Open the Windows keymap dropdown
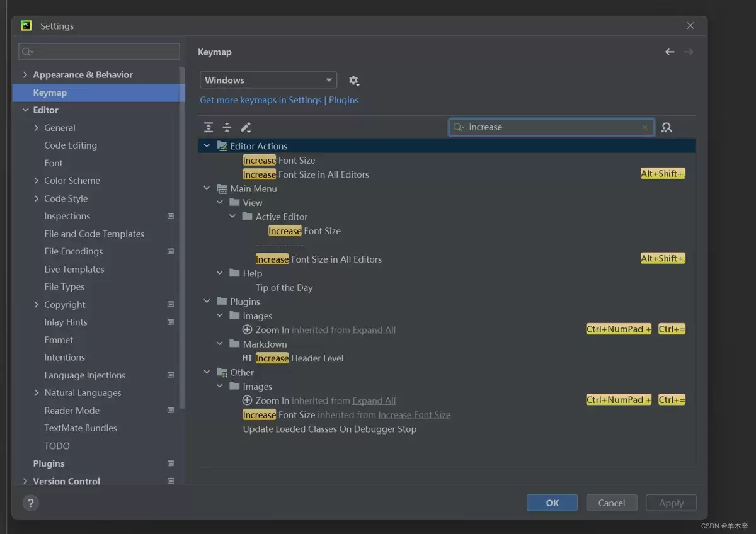Screen dimensions: 756x534 [x=268, y=80]
